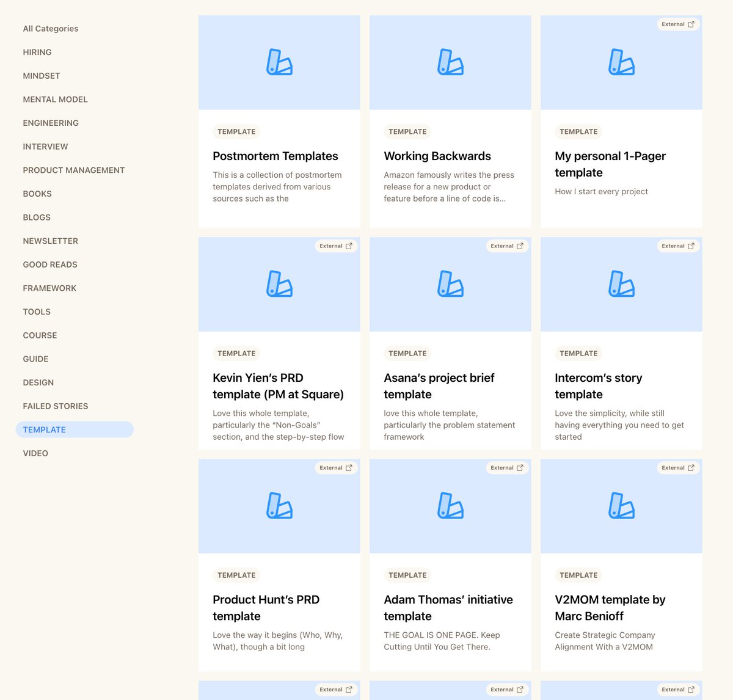This screenshot has height=700, width=733.
Task: Click External badge on Intercom's story card
Action: [x=678, y=246]
